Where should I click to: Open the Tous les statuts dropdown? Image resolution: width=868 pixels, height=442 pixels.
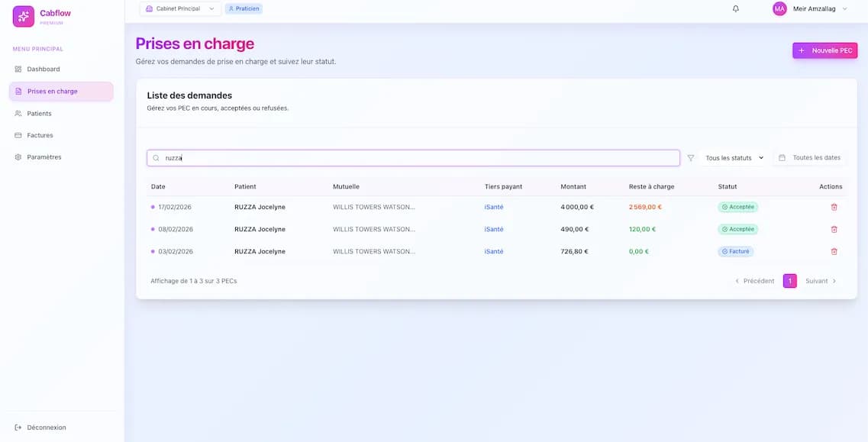coord(734,158)
